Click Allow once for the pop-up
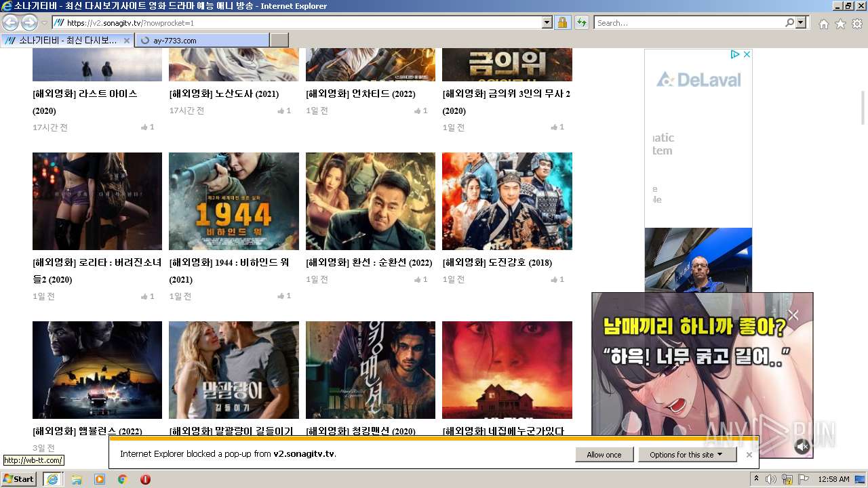Image resolution: width=868 pixels, height=488 pixels. [604, 455]
